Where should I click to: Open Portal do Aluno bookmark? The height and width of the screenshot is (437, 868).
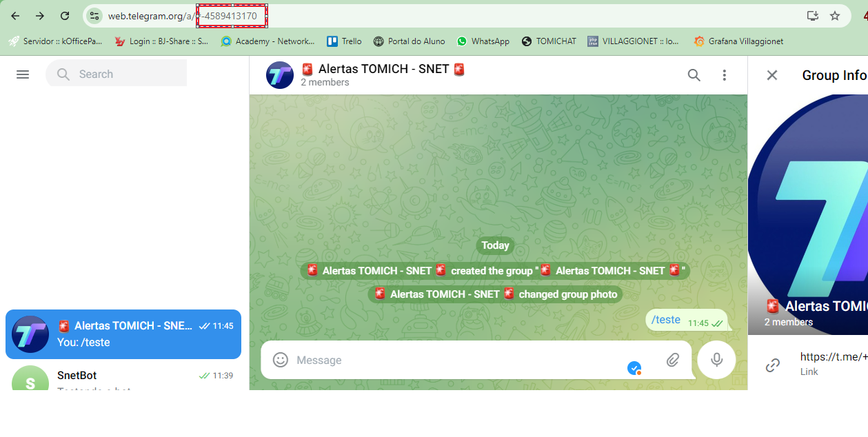(409, 41)
